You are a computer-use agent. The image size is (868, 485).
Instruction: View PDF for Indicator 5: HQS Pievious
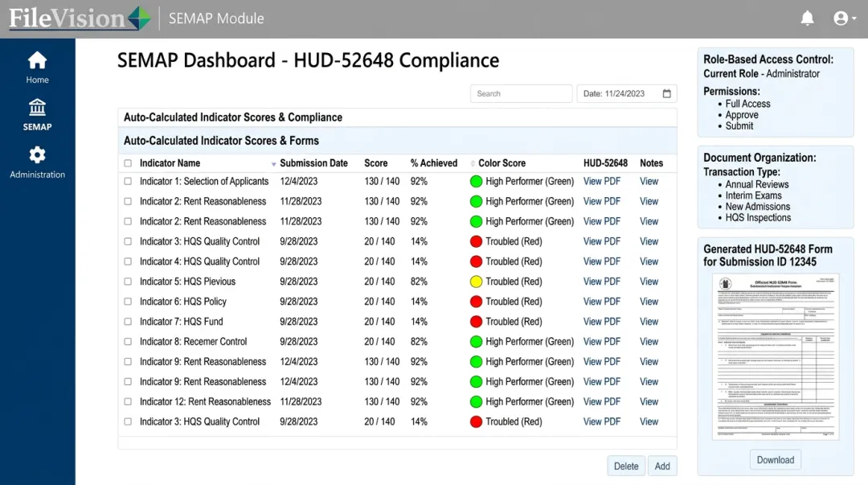click(x=602, y=282)
